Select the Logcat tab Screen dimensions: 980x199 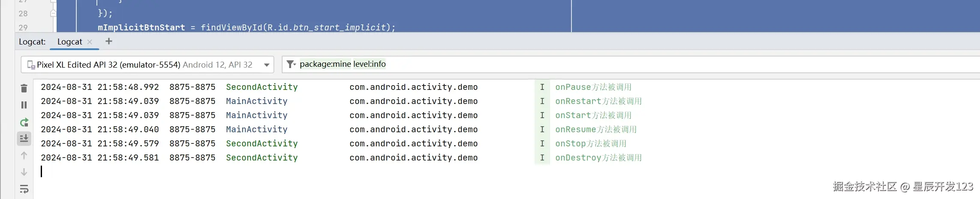point(69,42)
